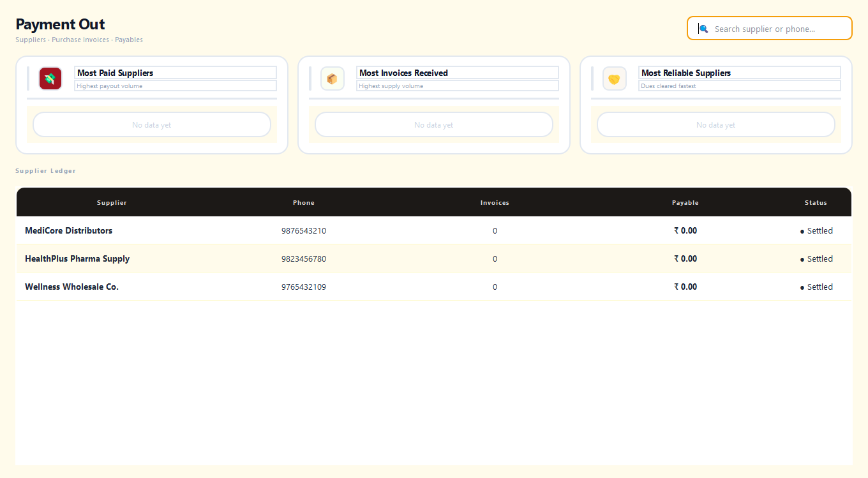Sort by the Status column header

816,202
